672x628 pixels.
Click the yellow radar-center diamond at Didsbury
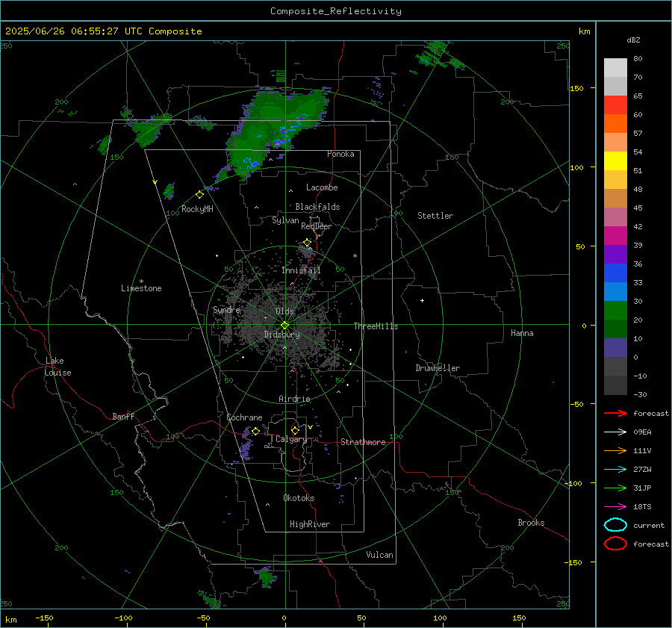pos(284,326)
